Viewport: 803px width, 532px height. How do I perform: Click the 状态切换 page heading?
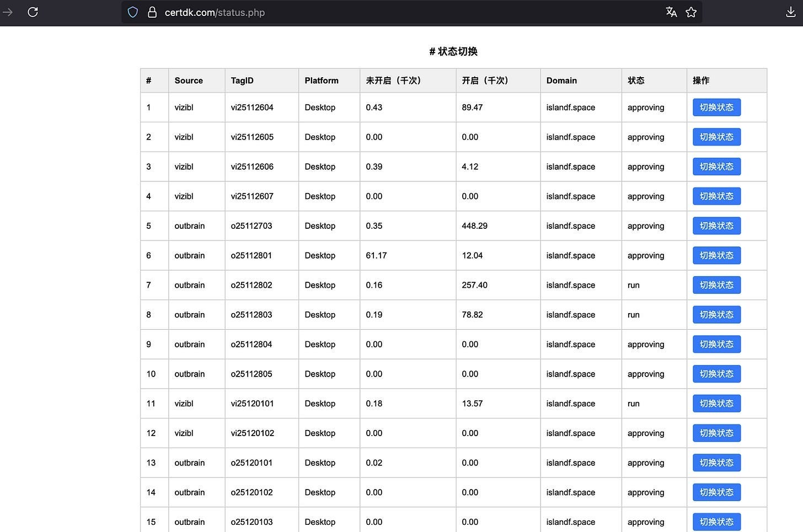click(453, 51)
